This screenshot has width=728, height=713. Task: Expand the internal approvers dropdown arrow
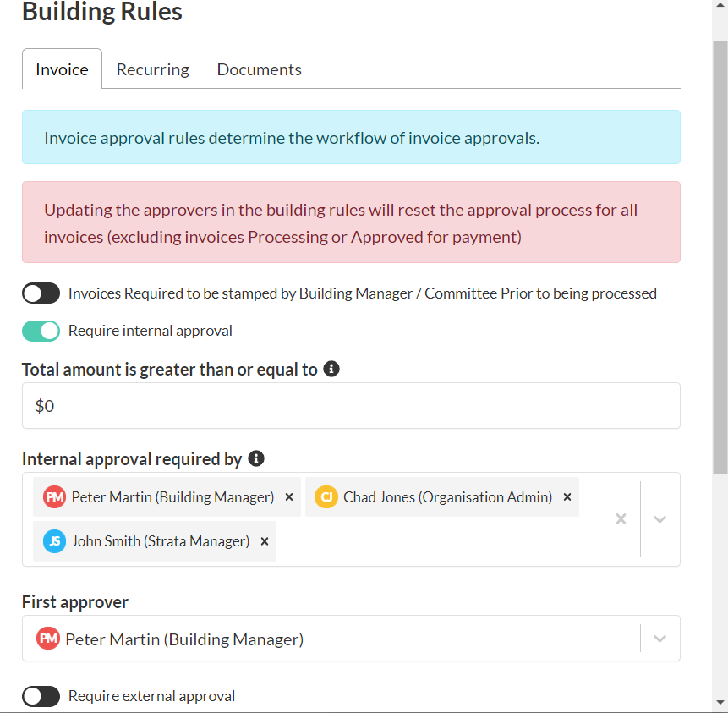tap(660, 519)
